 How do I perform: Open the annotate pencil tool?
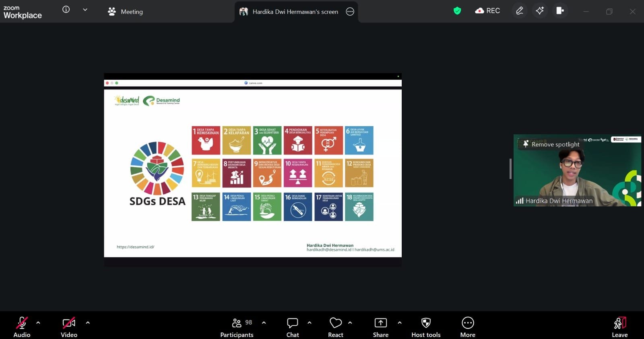[x=520, y=11]
